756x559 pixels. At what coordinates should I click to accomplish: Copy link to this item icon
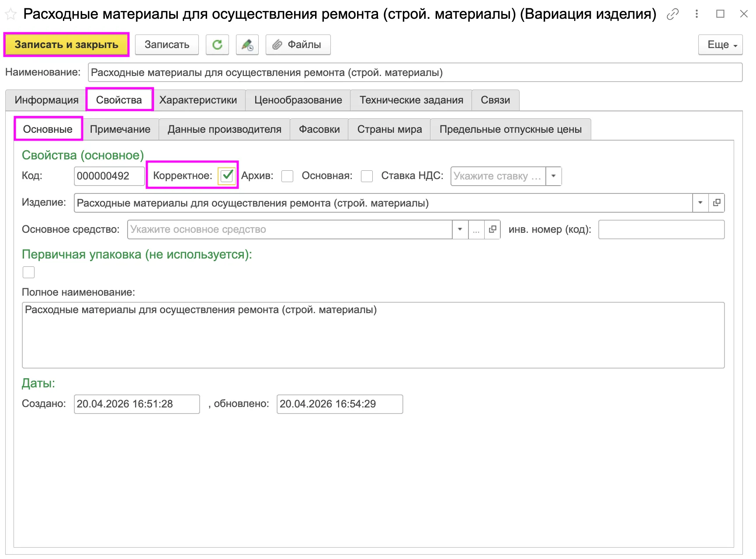(x=673, y=14)
